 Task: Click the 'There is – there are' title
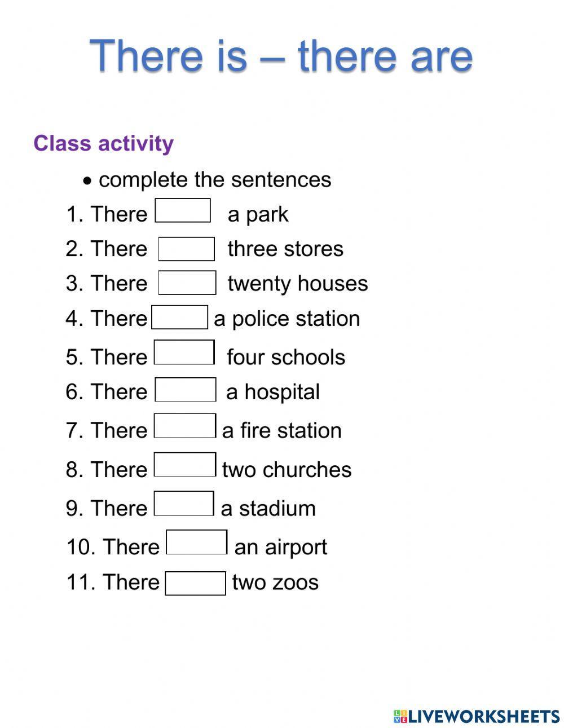click(x=281, y=56)
